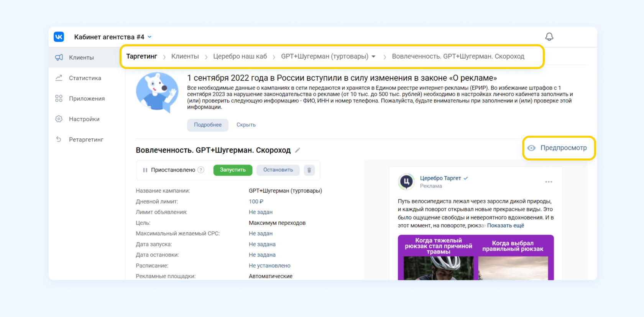Open the Предпросмотр link
Viewport: 644px width, 317px height.
click(x=563, y=148)
